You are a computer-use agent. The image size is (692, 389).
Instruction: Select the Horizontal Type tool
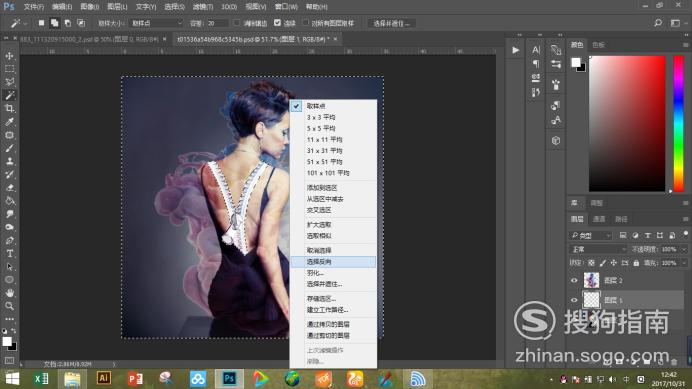(9, 254)
